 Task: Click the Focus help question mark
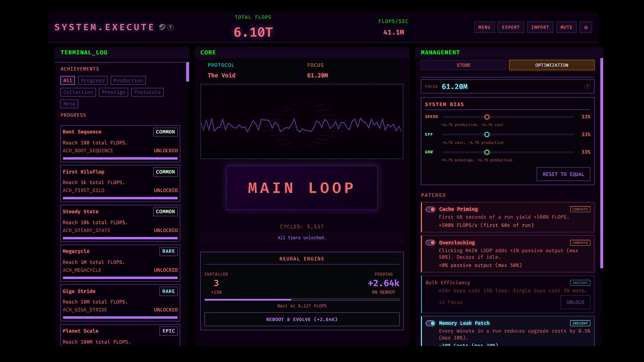(x=587, y=86)
